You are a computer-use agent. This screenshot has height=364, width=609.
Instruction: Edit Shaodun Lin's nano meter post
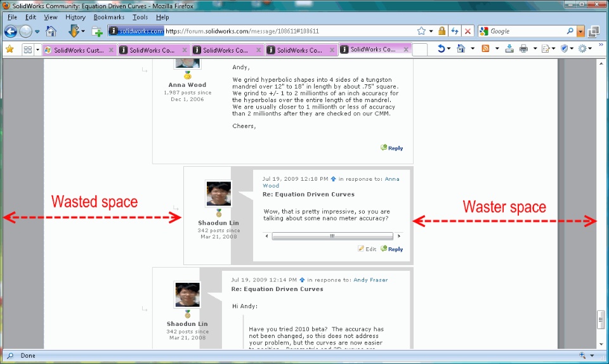(x=367, y=249)
